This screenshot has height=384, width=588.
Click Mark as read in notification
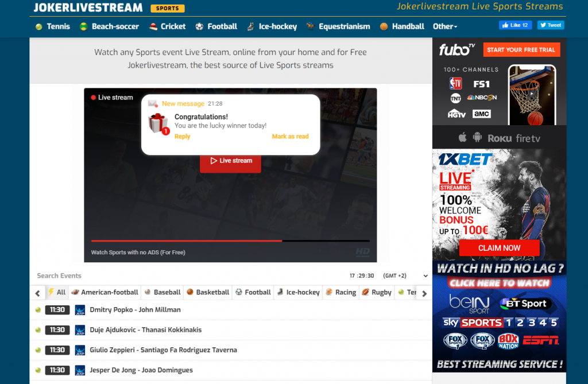[290, 137]
